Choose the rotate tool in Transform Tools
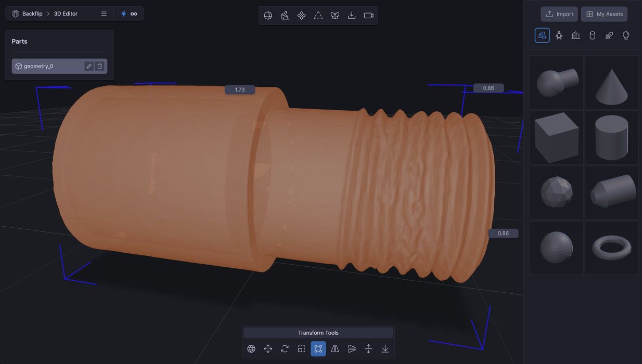The height and width of the screenshot is (364, 642). coord(285,349)
